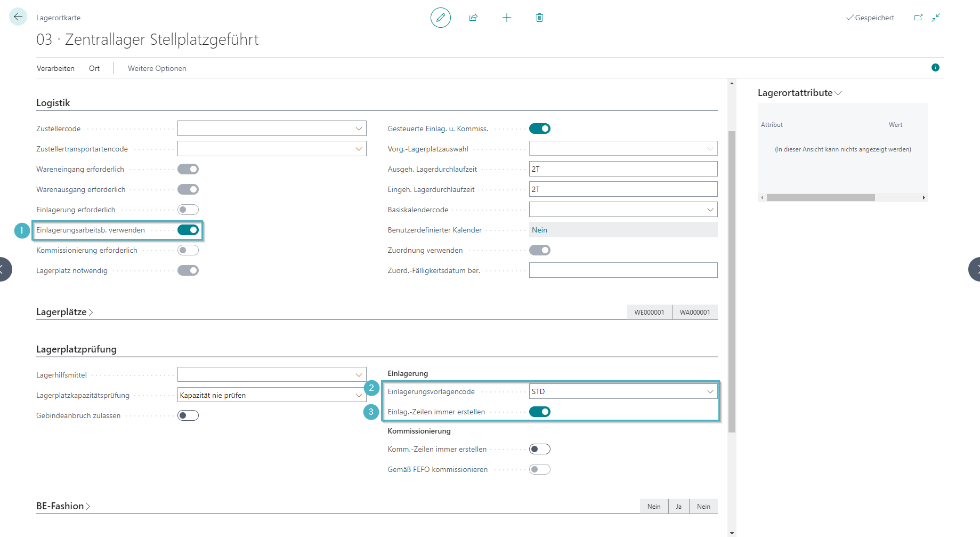Disable Einlag.-Zeilen immer erstellen toggle
980x537 pixels.
[x=539, y=412]
